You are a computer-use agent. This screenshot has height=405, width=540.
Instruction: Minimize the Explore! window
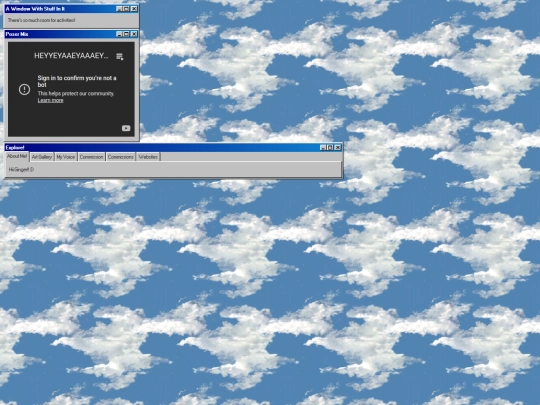(323, 147)
